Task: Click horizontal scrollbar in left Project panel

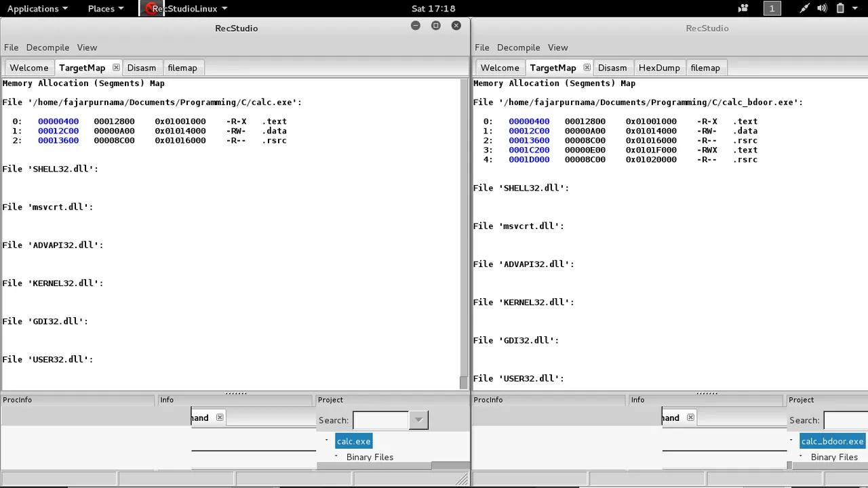Action: pos(393,466)
